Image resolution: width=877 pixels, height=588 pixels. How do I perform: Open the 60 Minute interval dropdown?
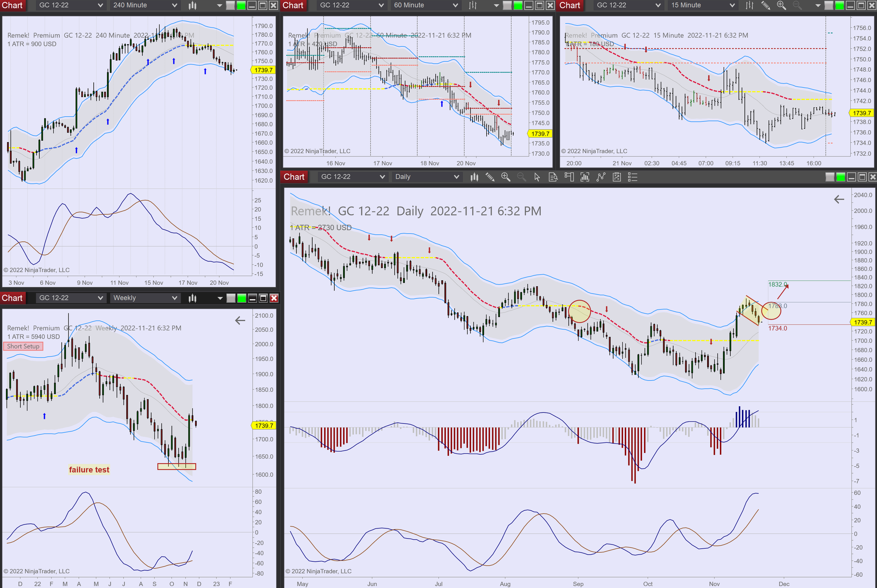coord(426,5)
